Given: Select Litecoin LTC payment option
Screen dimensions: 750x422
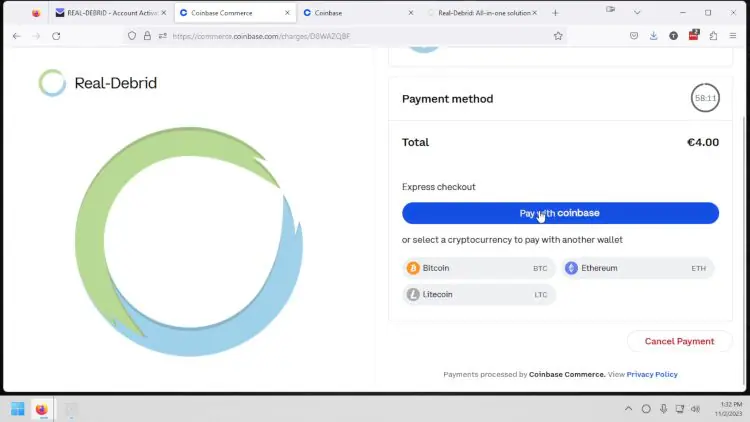Looking at the screenshot, I should click(x=478, y=294).
